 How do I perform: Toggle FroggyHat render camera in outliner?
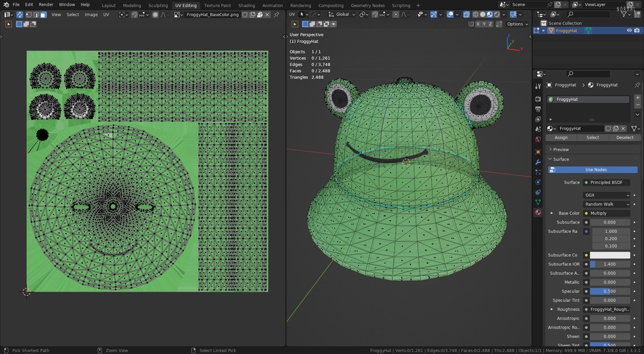click(x=637, y=30)
